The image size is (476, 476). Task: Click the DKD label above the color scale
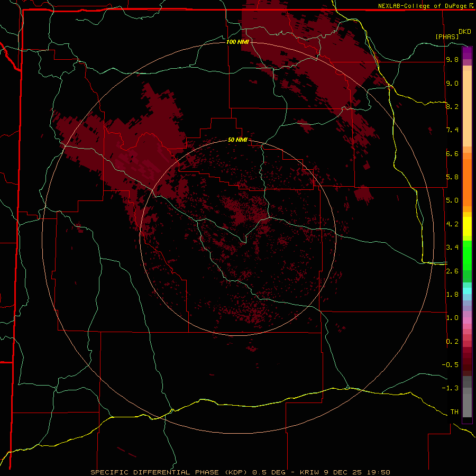tap(465, 32)
